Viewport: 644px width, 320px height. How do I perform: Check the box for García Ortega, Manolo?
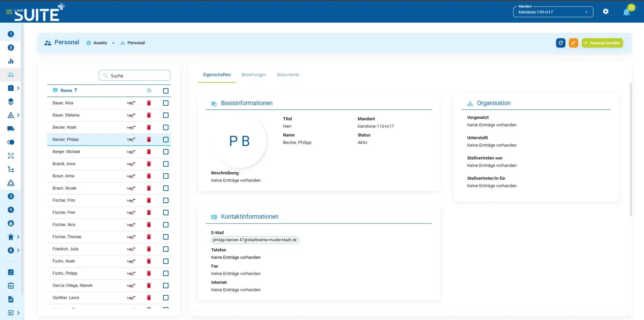(x=166, y=285)
